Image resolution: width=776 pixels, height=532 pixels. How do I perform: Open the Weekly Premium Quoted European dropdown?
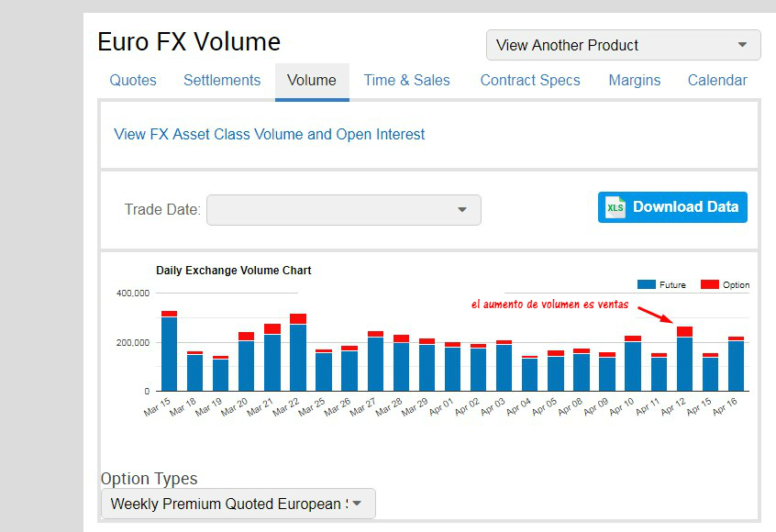pos(238,504)
